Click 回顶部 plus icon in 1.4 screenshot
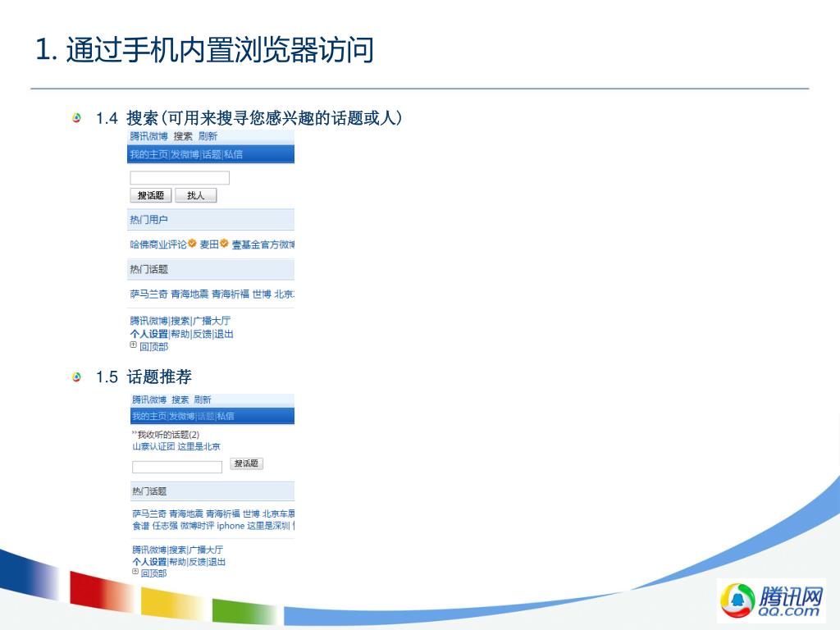Screen dimensions: 840x630 click(133, 345)
